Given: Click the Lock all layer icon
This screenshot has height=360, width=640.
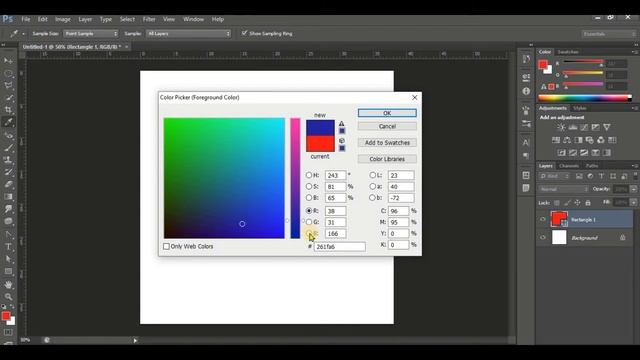Looking at the screenshot, I should (x=588, y=202).
